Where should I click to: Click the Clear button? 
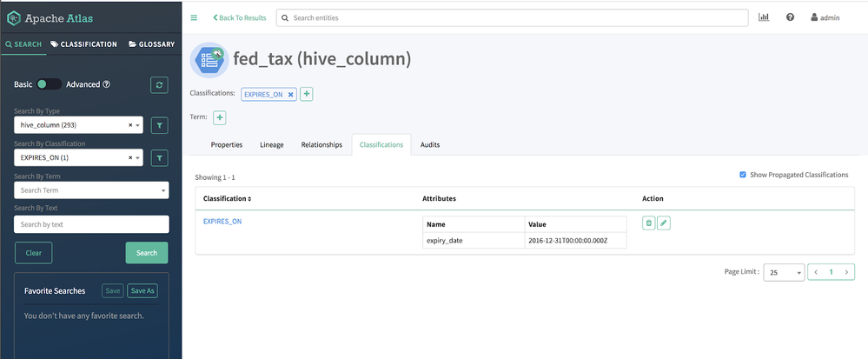pyautogui.click(x=33, y=253)
